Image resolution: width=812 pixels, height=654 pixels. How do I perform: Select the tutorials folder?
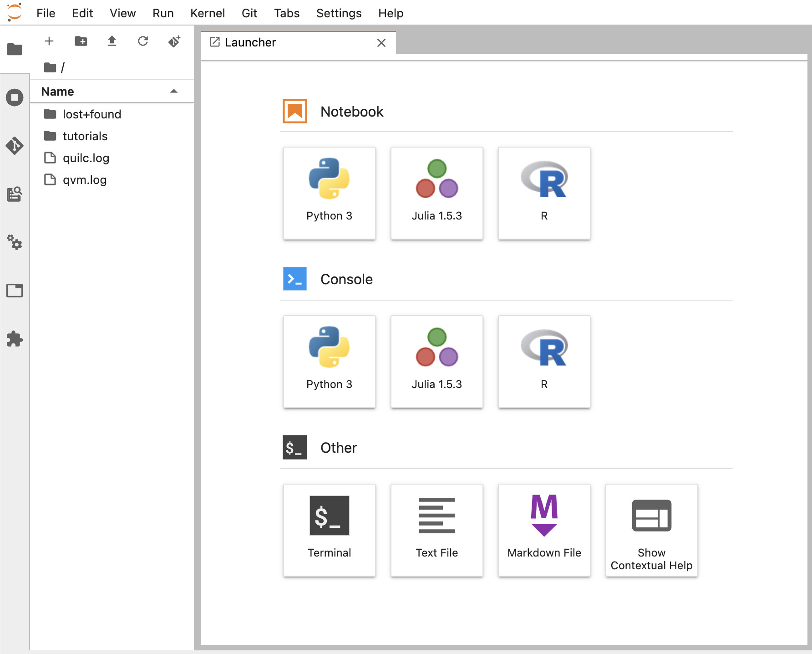tap(112, 136)
